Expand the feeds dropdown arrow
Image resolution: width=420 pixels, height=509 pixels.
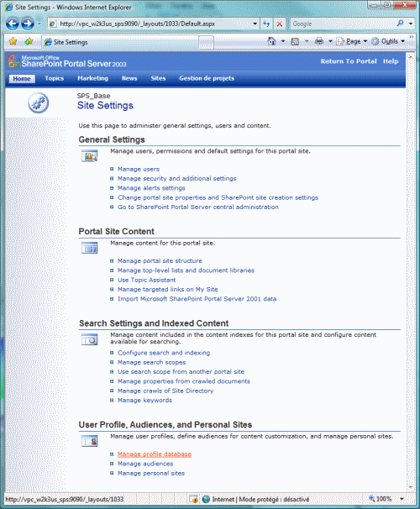pyautogui.click(x=307, y=41)
